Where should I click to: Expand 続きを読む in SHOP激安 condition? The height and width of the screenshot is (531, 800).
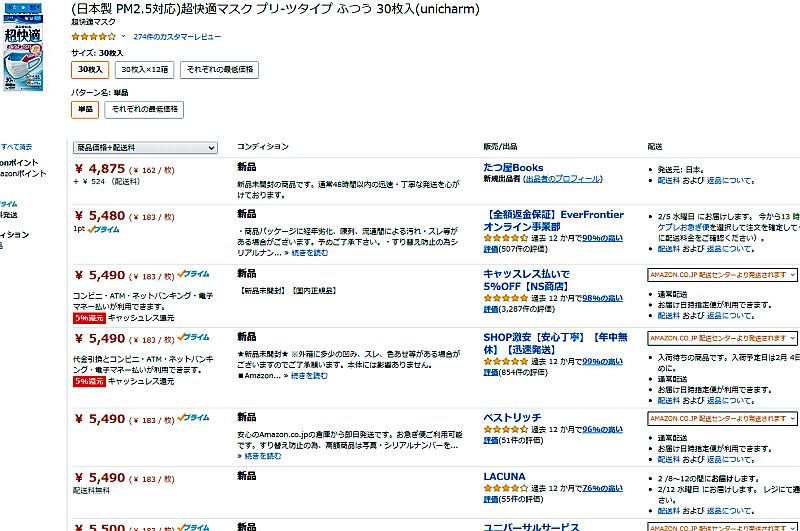[x=309, y=376]
